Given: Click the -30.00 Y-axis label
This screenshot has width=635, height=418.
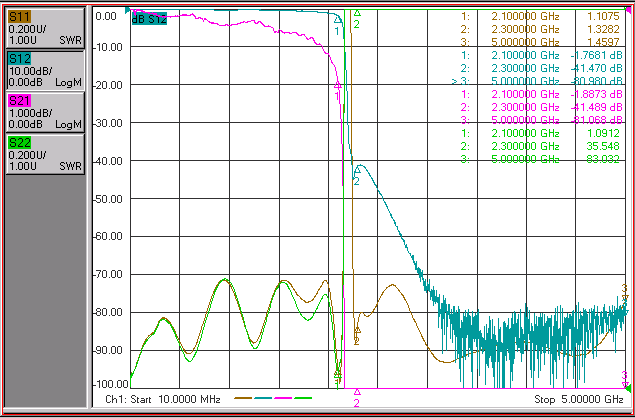Looking at the screenshot, I should (107, 123).
